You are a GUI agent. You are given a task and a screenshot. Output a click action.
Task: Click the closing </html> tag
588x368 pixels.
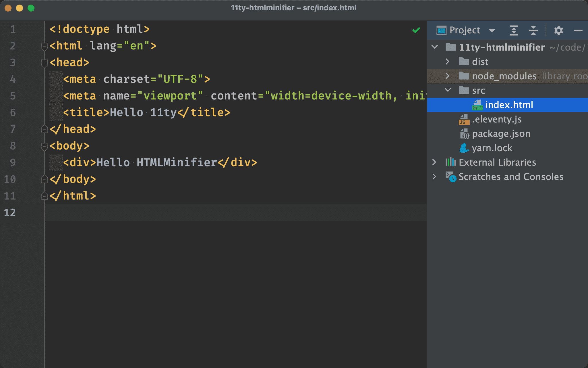(73, 196)
